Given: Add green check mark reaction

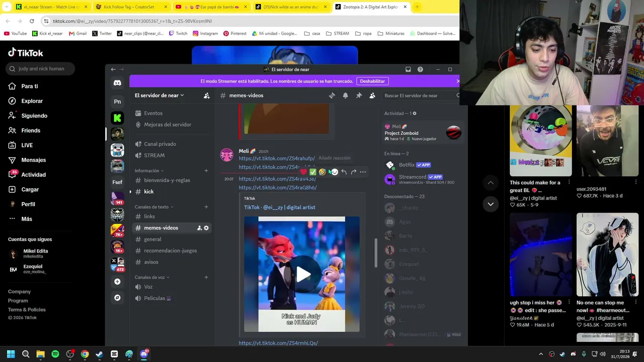Looking at the screenshot, I should point(313,172).
